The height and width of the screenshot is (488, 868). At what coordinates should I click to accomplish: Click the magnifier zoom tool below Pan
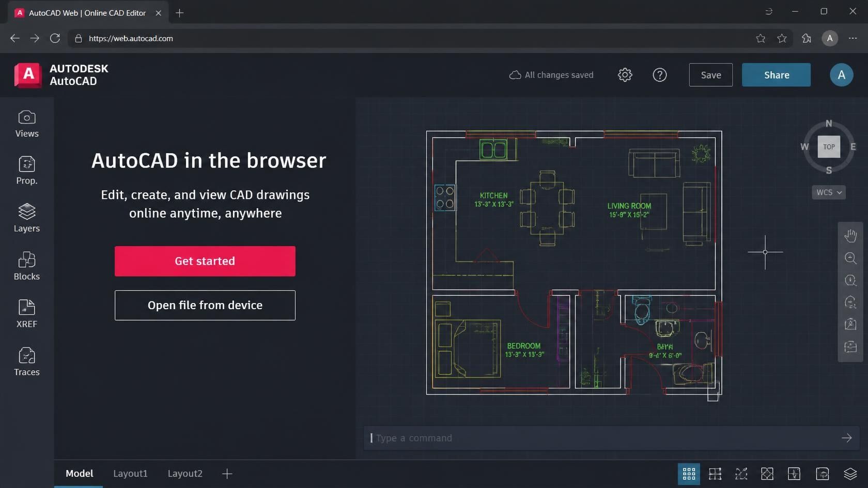pyautogui.click(x=850, y=258)
